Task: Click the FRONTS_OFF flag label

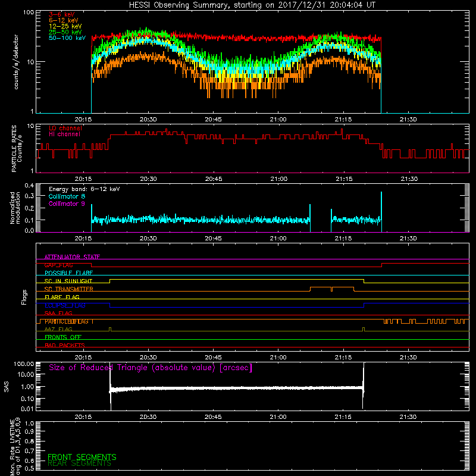Action: (63, 337)
